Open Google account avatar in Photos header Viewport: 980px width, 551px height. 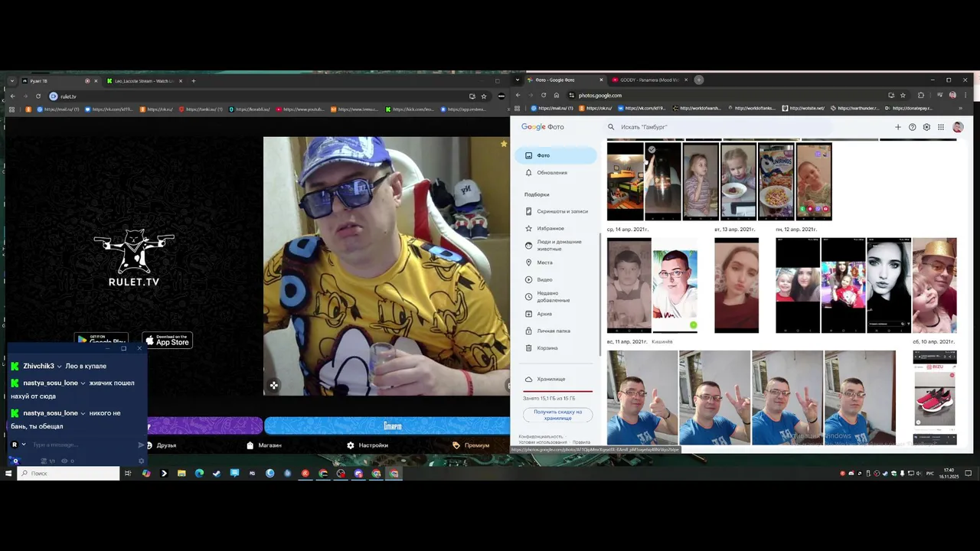[x=958, y=127]
